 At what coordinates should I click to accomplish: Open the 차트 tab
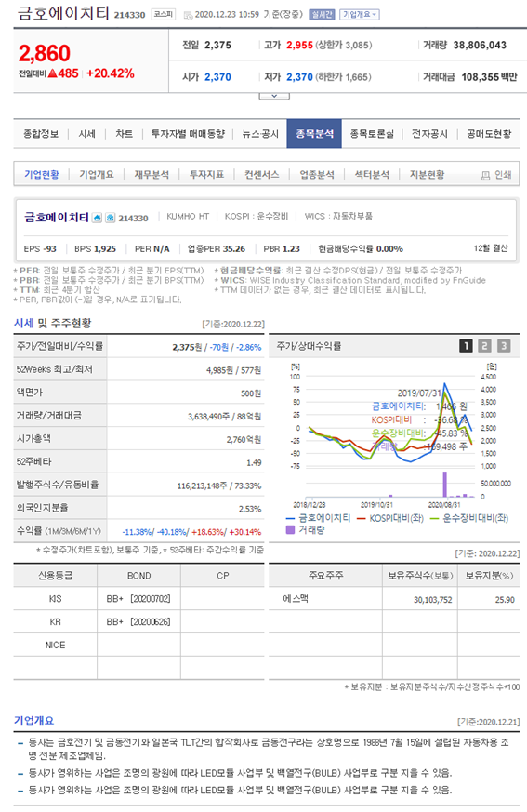[x=124, y=134]
